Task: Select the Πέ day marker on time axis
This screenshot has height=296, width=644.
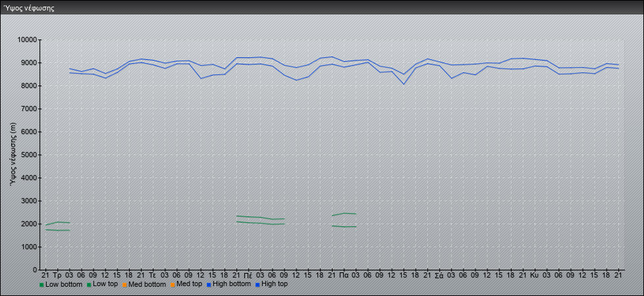Action: pos(248,275)
